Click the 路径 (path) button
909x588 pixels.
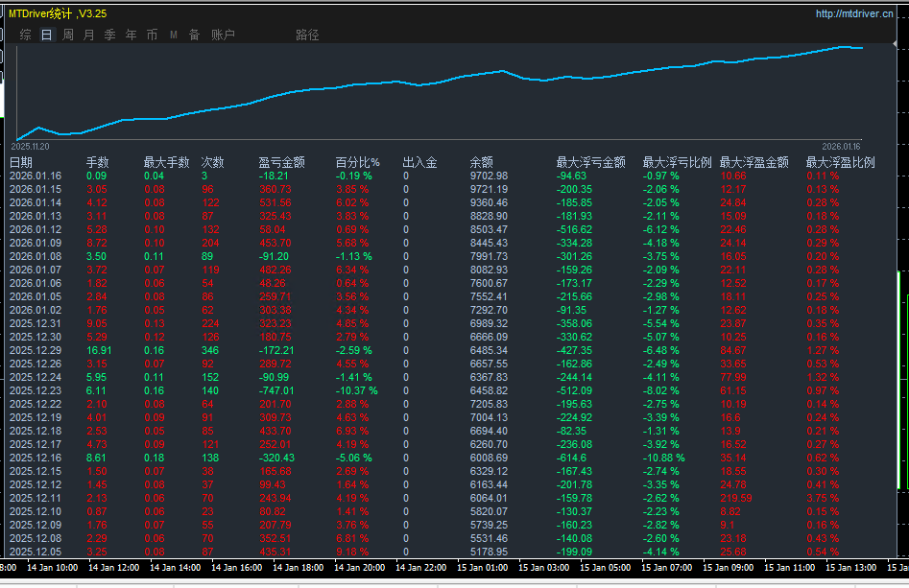(x=307, y=35)
